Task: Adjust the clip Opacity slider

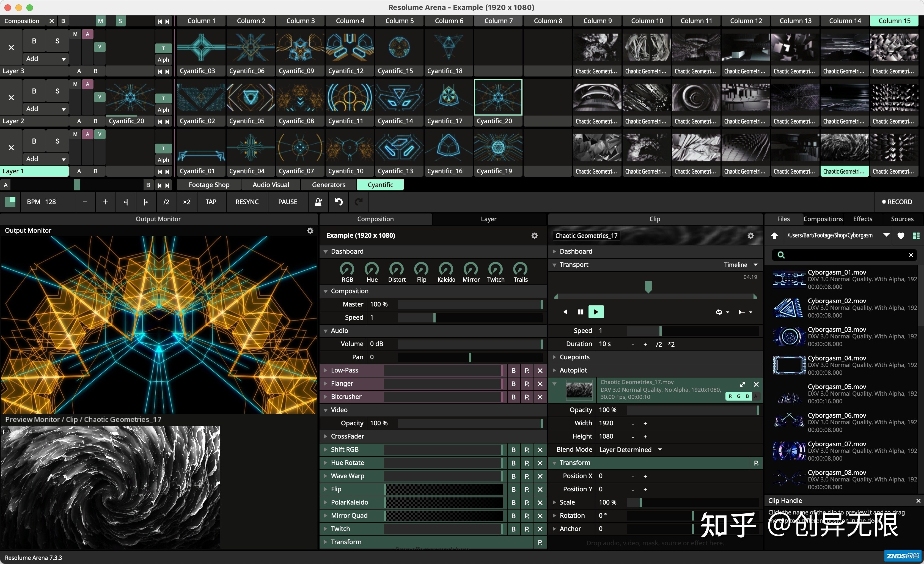Action: (x=693, y=410)
